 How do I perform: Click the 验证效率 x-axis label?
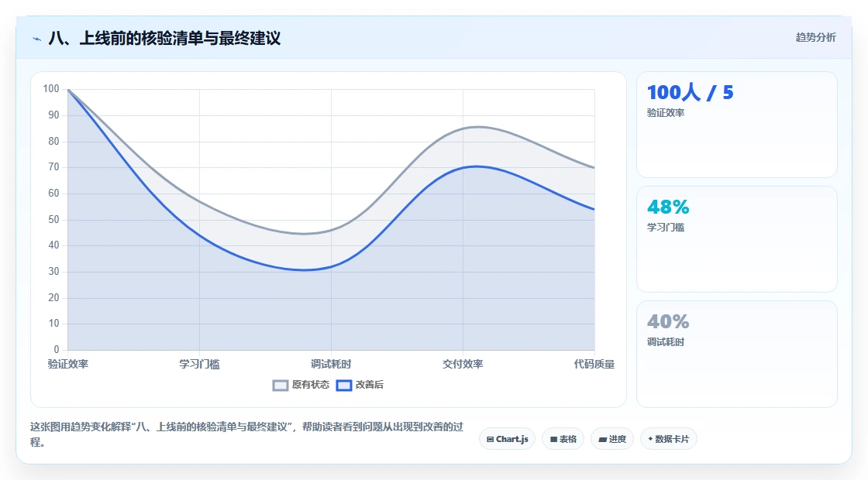[68, 364]
